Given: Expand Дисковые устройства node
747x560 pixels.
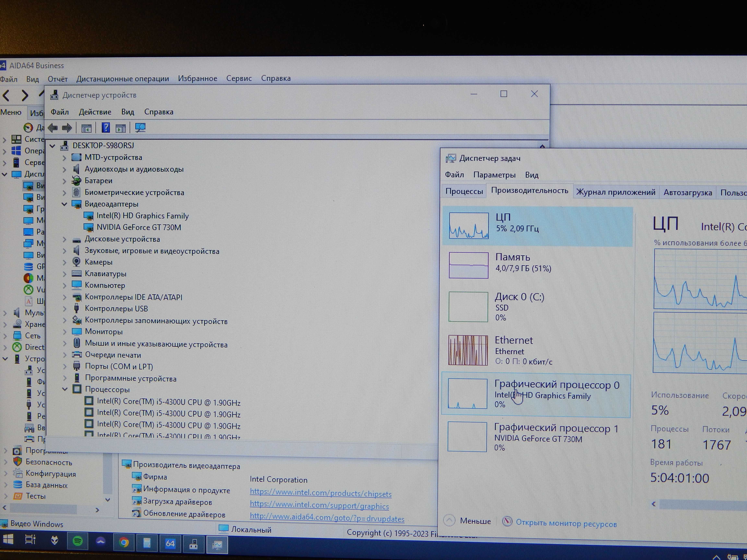Looking at the screenshot, I should pyautogui.click(x=64, y=239).
